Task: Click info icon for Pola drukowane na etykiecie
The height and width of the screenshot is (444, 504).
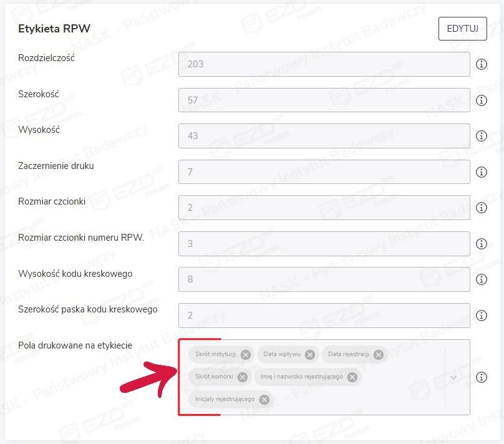Action: (x=481, y=377)
